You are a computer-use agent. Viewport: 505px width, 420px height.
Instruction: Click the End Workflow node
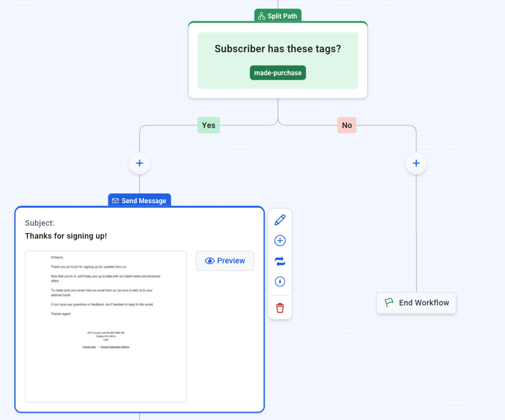416,303
